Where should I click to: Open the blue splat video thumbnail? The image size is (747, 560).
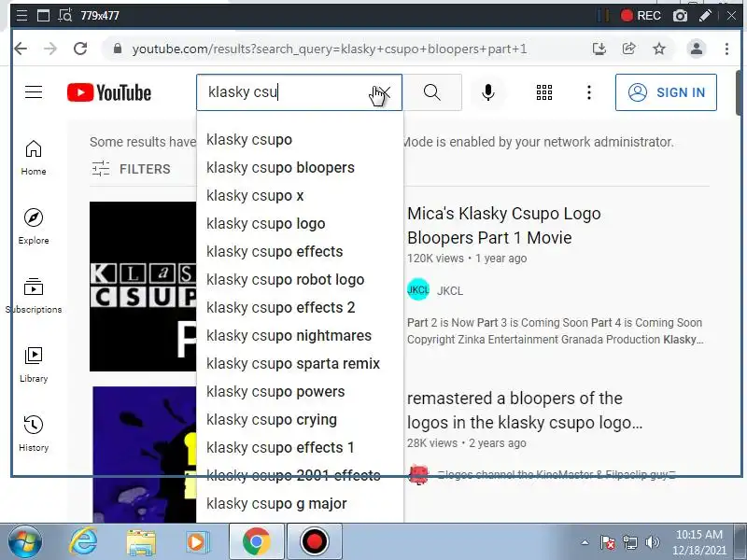[x=145, y=455]
